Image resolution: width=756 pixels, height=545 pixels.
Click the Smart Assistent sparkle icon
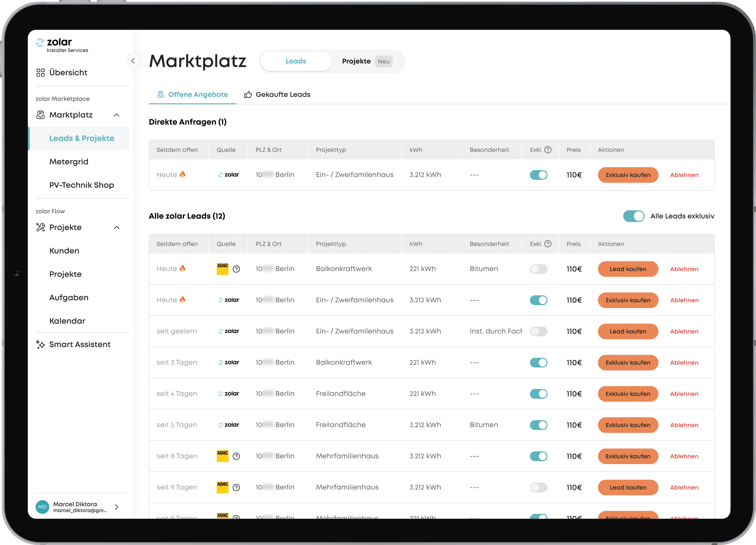40,344
